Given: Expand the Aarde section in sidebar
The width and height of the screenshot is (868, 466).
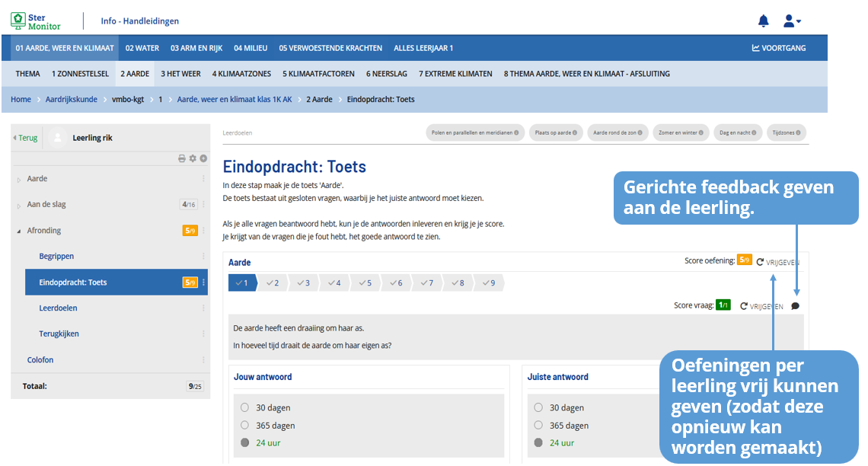Looking at the screenshot, I should coord(19,180).
